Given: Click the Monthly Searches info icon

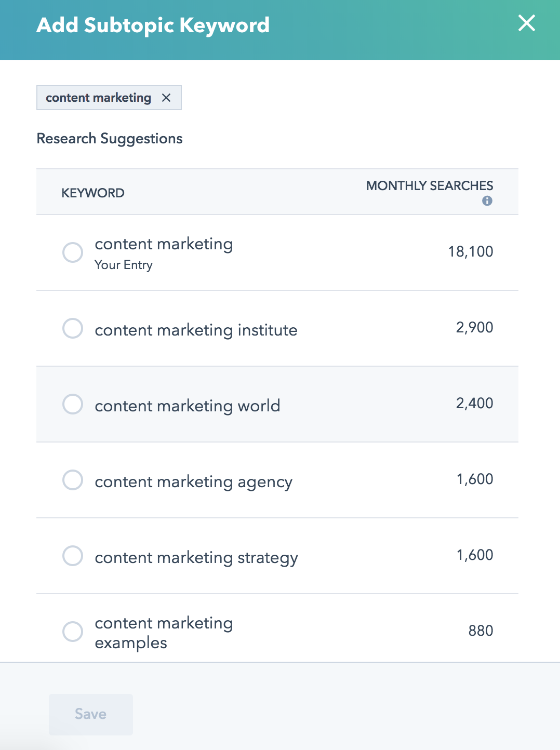Looking at the screenshot, I should [487, 200].
